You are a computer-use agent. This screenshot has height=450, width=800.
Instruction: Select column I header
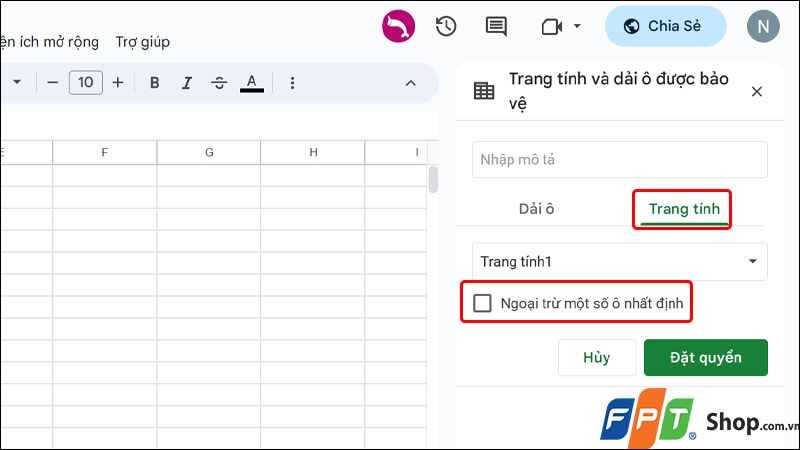pos(396,152)
